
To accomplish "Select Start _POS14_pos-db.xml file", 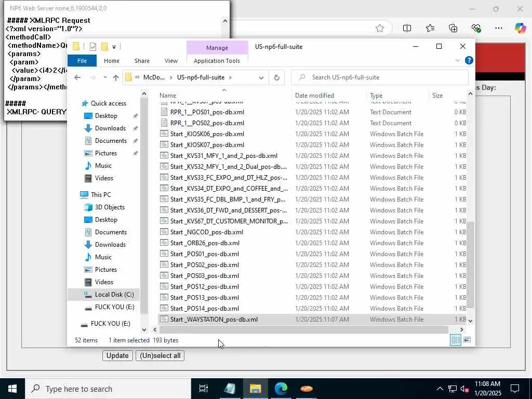I will tap(204, 309).
